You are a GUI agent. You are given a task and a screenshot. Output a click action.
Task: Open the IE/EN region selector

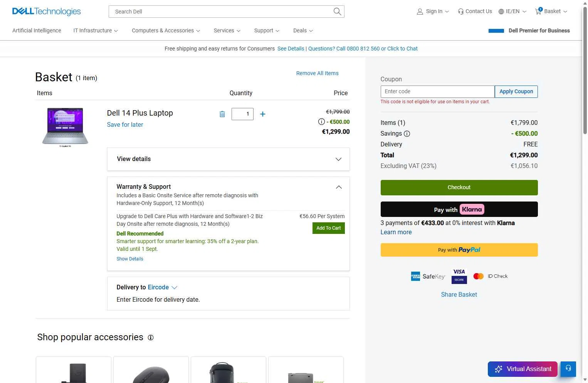point(512,11)
